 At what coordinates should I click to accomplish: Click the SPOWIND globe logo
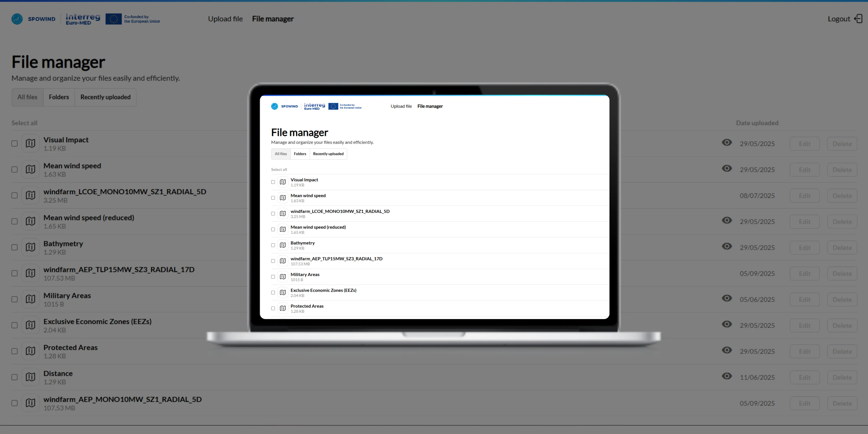[17, 19]
